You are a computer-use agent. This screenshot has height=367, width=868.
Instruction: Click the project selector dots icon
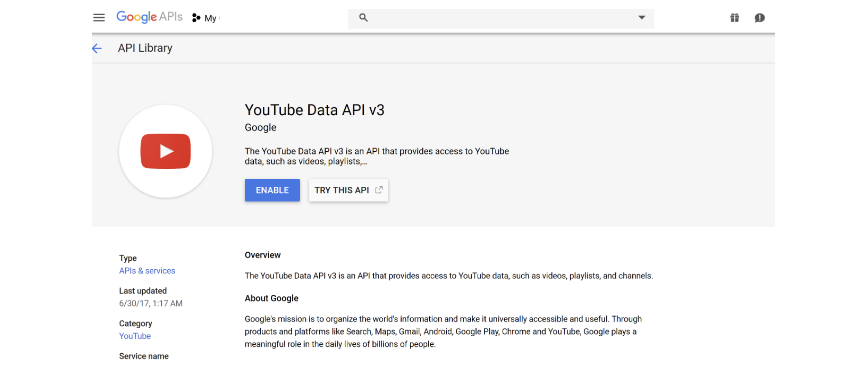196,18
